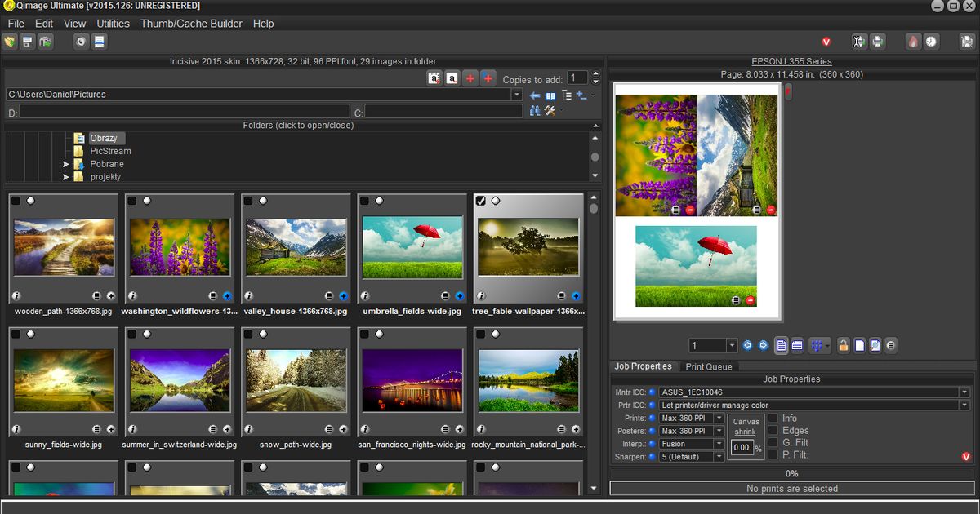Screen dimensions: 980x514
Task: Open the tools/utilities wrench icon
Action: (550, 109)
